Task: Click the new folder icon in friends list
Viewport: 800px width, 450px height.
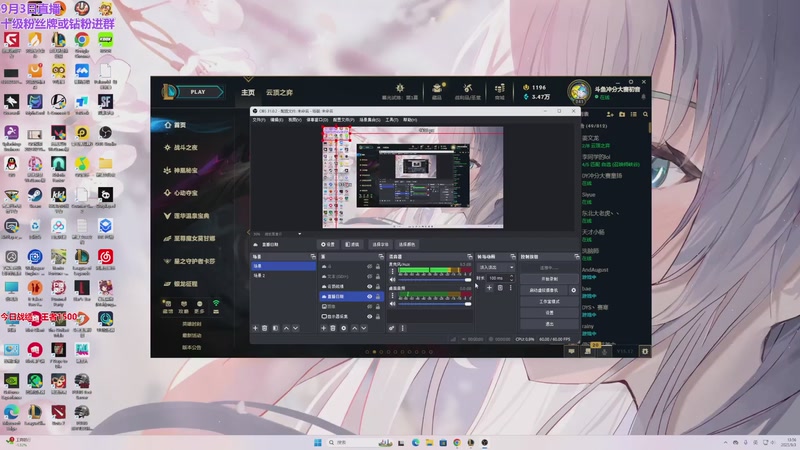Action: click(622, 114)
